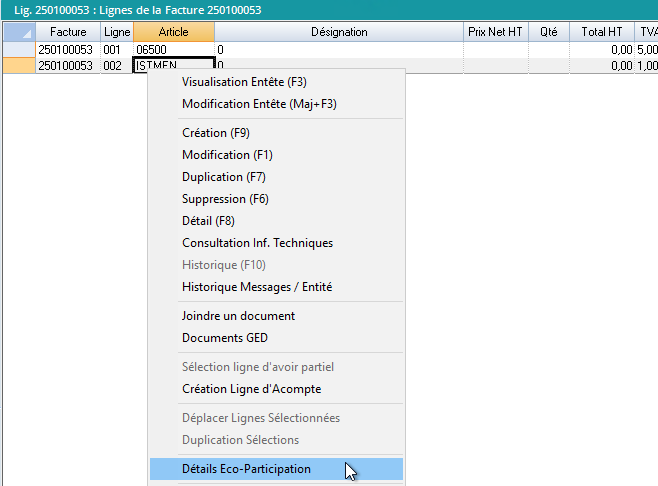Select Suppression (F6) to delete line

pyautogui.click(x=225, y=199)
